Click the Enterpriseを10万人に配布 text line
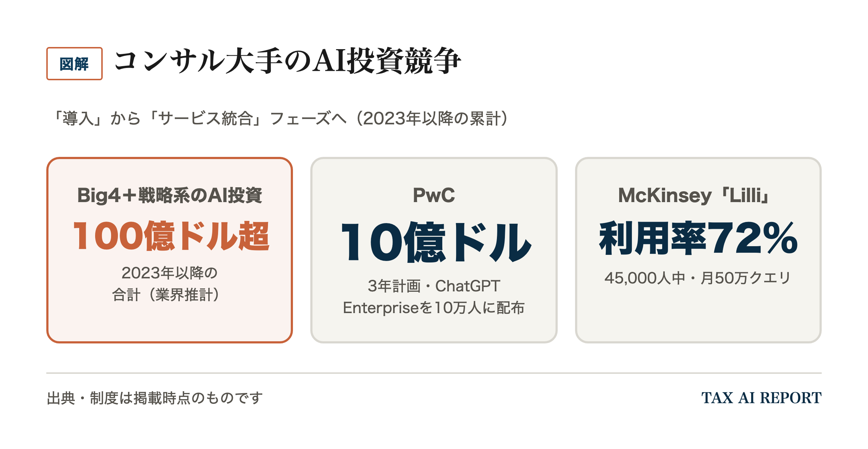 pos(434,308)
